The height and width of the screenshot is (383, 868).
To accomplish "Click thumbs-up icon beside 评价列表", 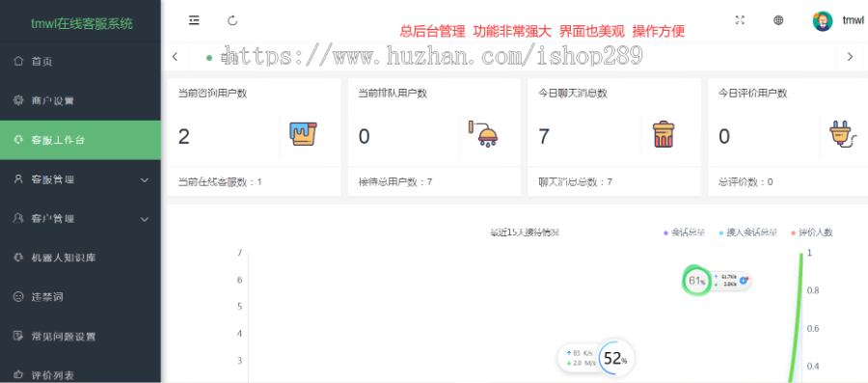I will point(18,374).
